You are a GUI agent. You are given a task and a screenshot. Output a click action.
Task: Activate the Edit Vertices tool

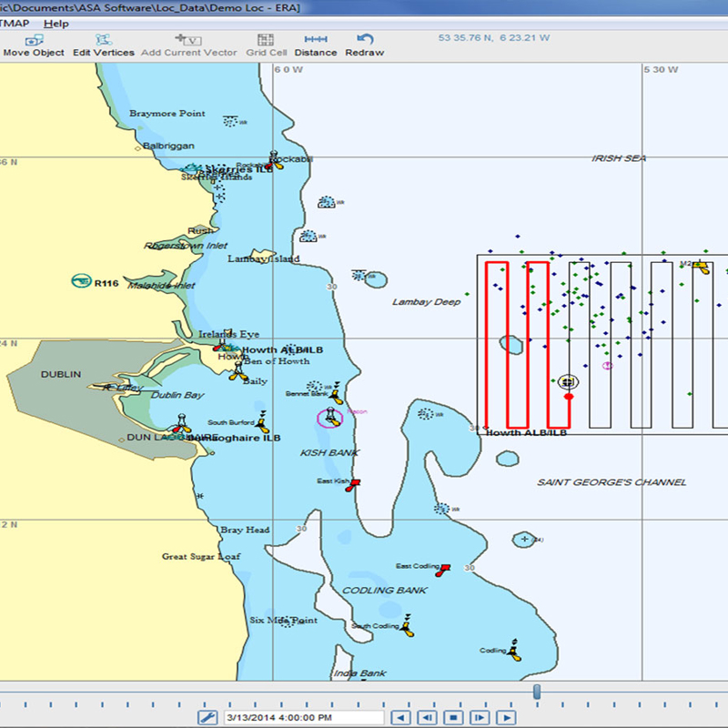click(x=103, y=45)
